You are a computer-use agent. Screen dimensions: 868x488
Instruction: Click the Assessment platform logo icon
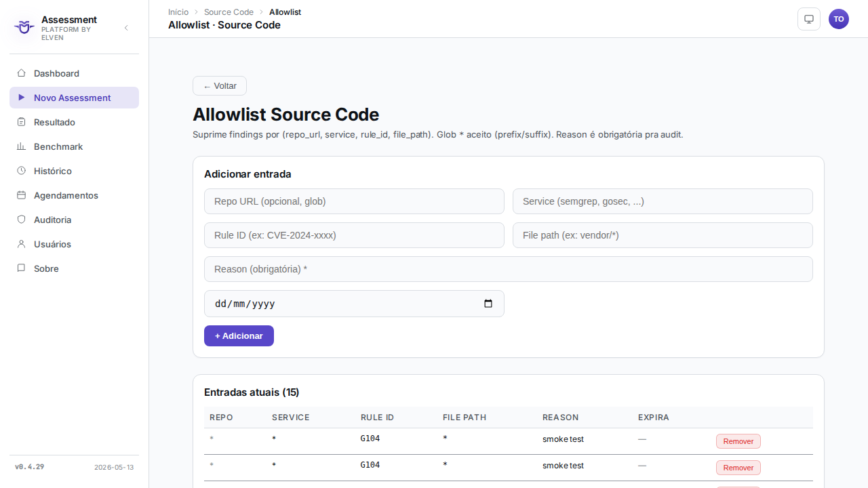24,27
